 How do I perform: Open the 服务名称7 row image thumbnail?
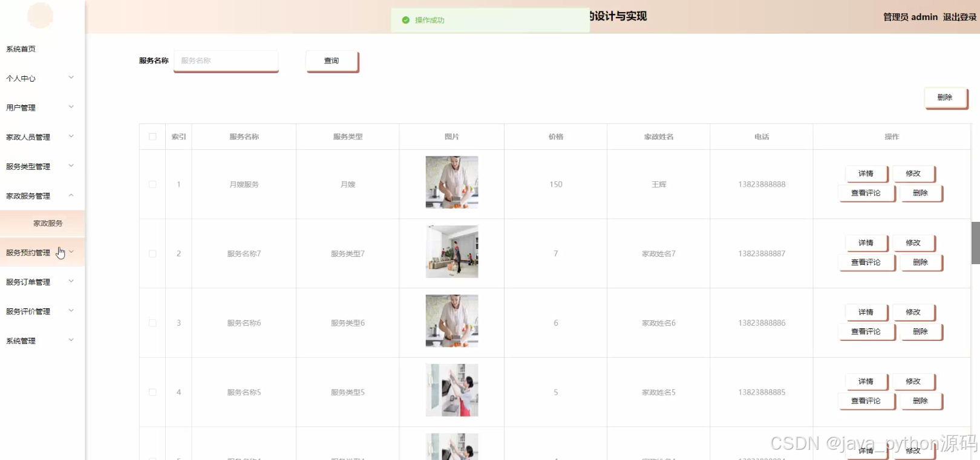click(452, 251)
